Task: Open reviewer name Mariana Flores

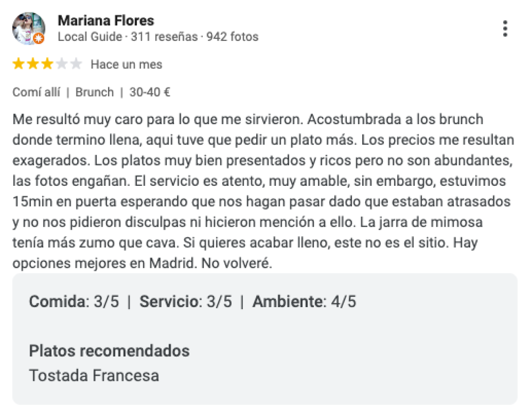Action: (x=106, y=20)
